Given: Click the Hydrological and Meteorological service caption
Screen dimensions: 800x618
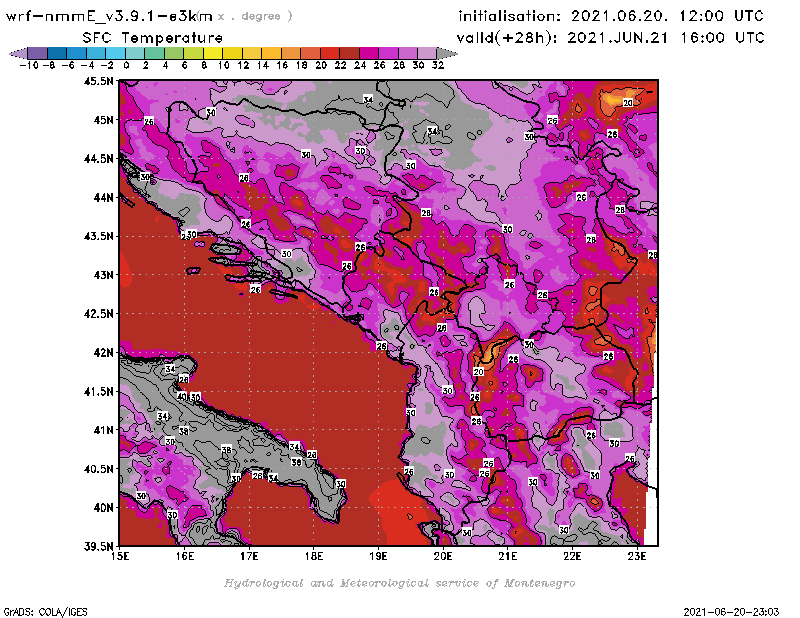Looking at the screenshot, I should pyautogui.click(x=399, y=583).
